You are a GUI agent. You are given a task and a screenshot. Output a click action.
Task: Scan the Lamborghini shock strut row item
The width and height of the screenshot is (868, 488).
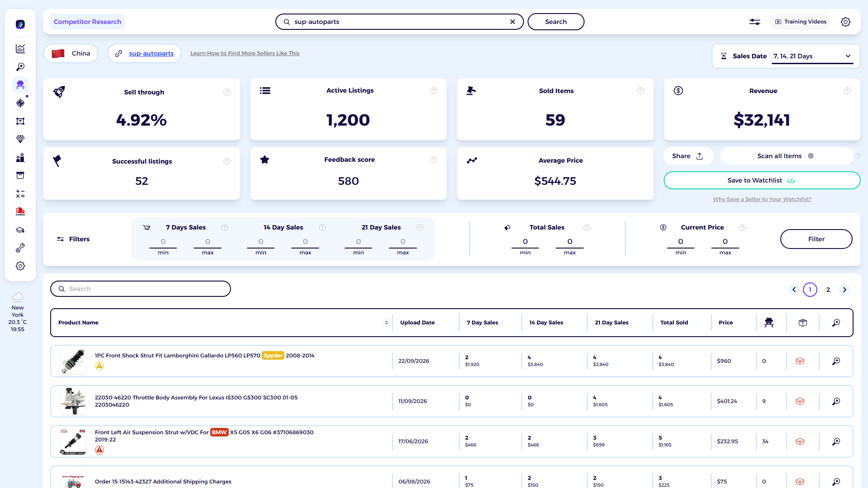[x=836, y=361]
